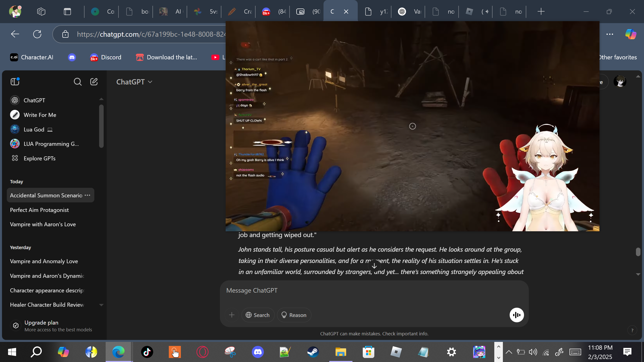Open the Accidental Summon Scenario chat
The height and width of the screenshot is (362, 644).
pyautogui.click(x=46, y=195)
